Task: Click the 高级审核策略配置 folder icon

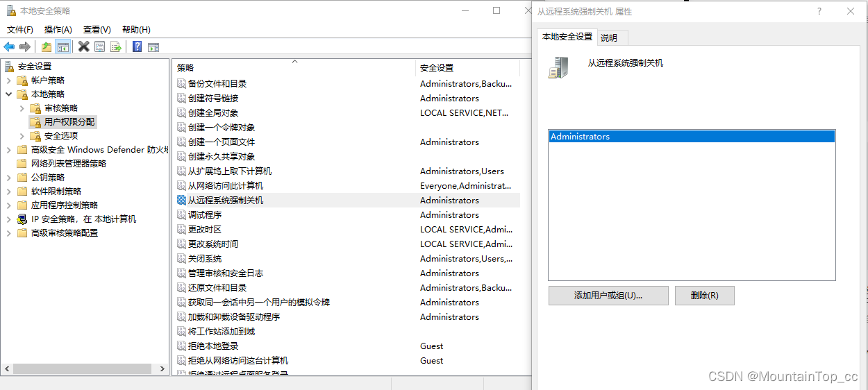Action: pos(22,233)
